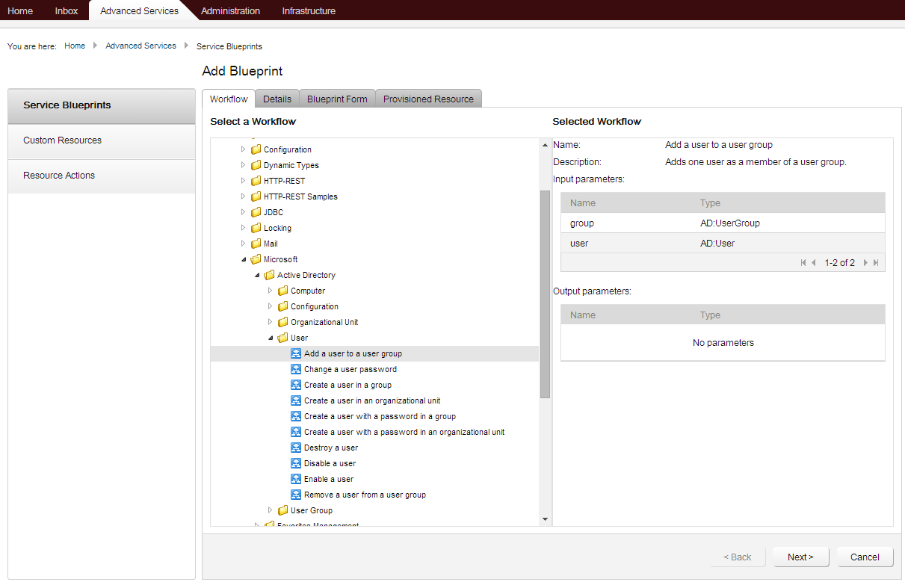Select Custom Resources in the sidebar
This screenshot has width=905, height=588.
click(x=61, y=140)
